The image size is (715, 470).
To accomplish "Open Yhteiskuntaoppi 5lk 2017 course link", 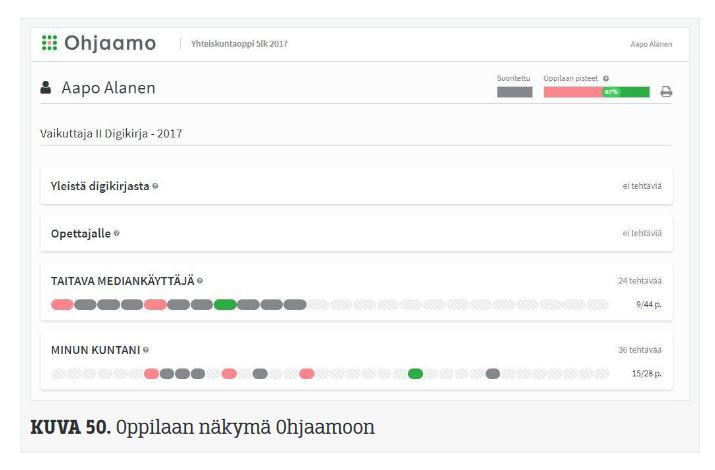I will coord(239,44).
